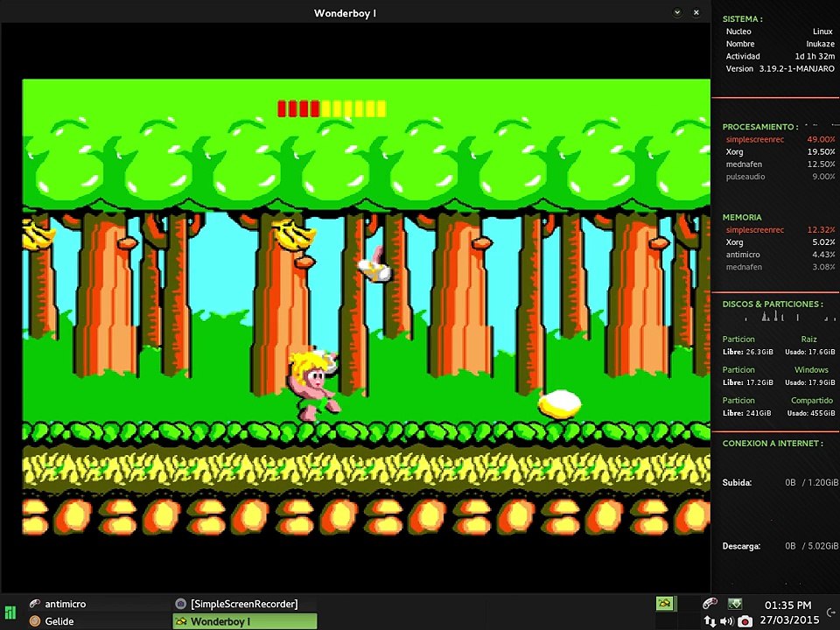Click the session logout icon at the panel edge
Screen dimensions: 840x630
(x=831, y=612)
